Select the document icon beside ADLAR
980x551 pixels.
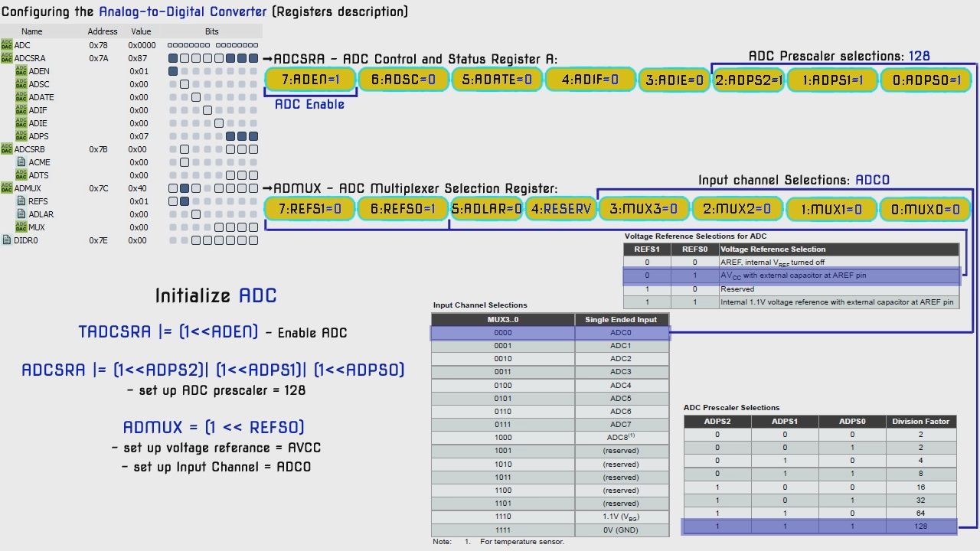21,214
